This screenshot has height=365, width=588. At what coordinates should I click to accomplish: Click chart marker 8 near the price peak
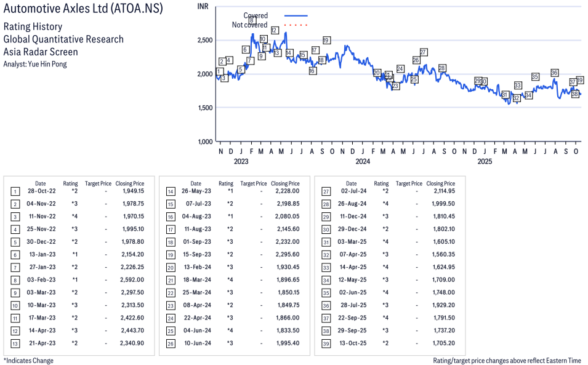point(252,20)
